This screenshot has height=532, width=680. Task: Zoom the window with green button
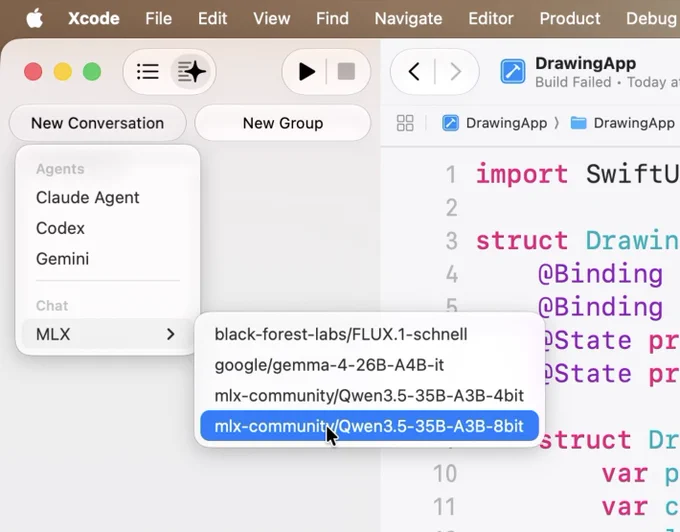point(92,72)
